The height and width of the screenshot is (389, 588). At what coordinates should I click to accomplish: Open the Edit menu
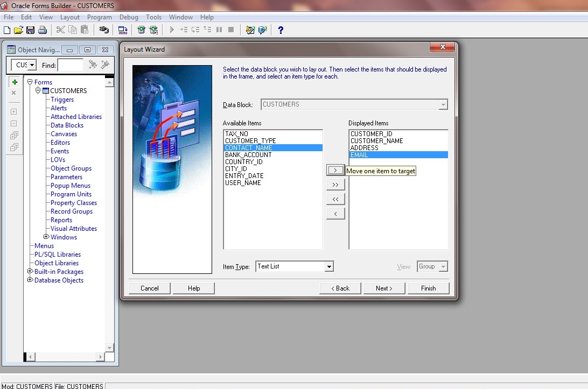(26, 17)
